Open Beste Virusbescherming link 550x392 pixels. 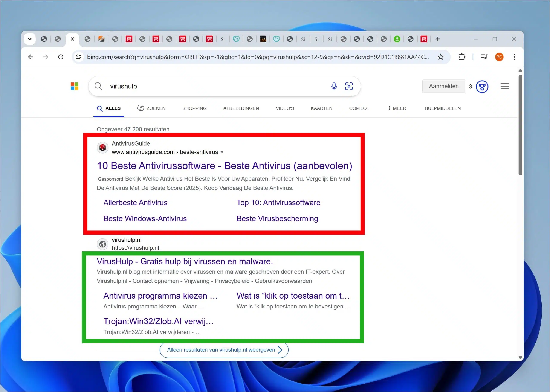(277, 219)
